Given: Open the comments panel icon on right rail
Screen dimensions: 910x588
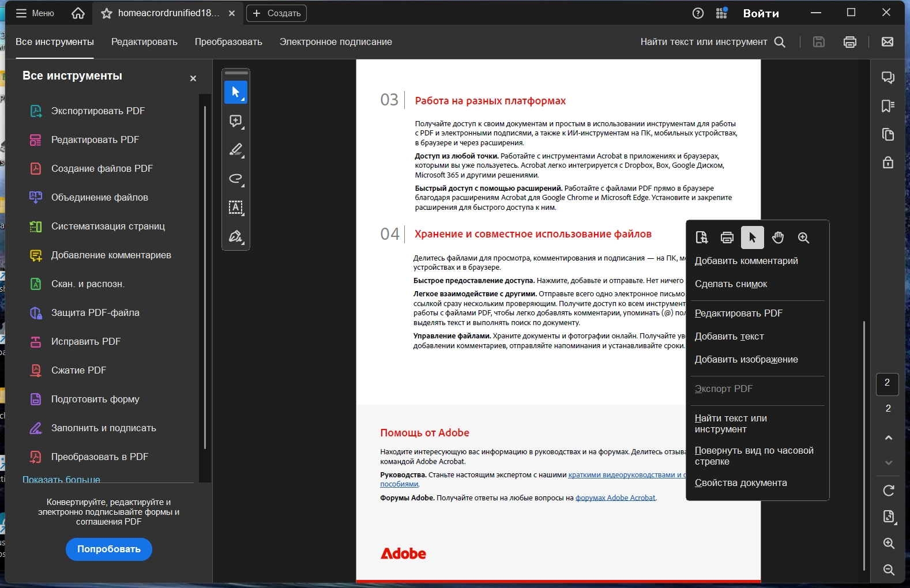Looking at the screenshot, I should [888, 77].
